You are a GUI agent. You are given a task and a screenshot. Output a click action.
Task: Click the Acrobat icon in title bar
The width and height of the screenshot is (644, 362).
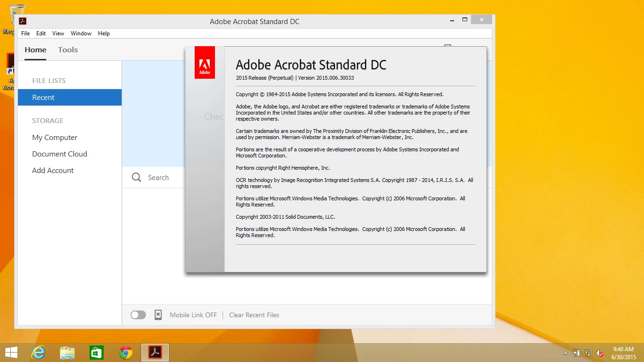pyautogui.click(x=23, y=21)
